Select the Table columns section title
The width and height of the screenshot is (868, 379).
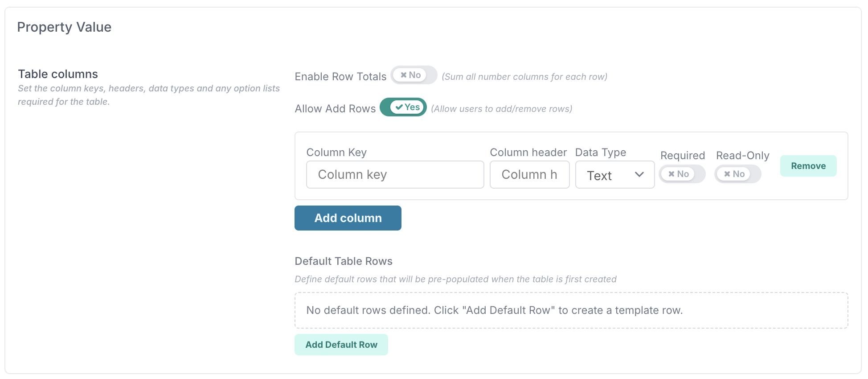pyautogui.click(x=58, y=74)
